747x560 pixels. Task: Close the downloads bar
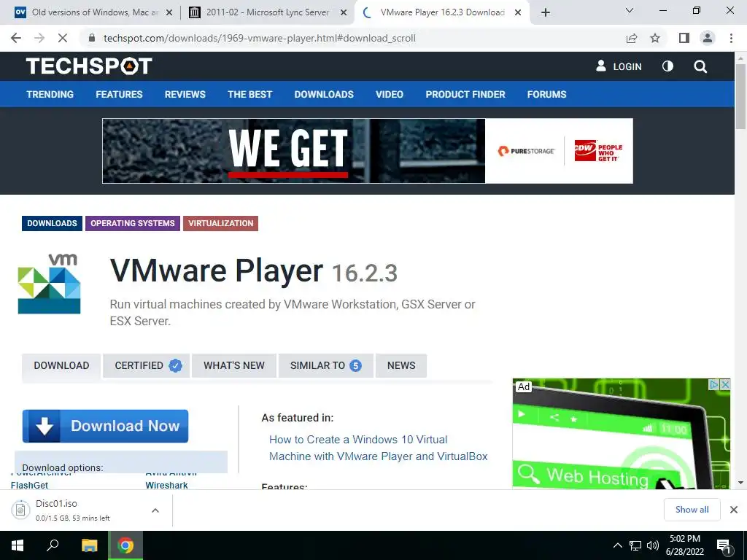point(734,510)
